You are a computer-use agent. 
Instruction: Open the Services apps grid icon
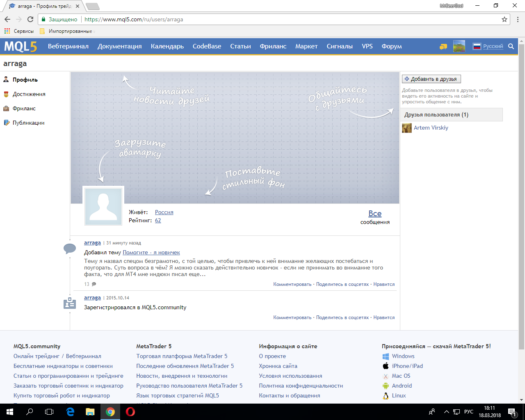tap(7, 31)
